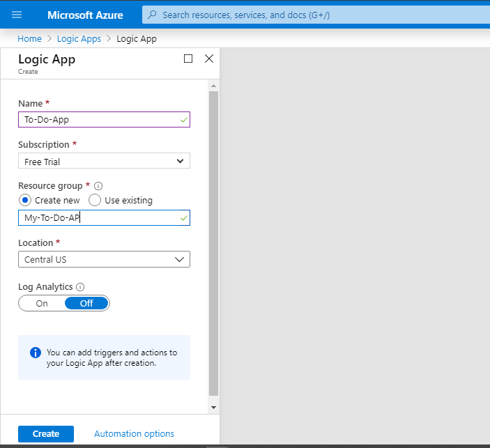Set Log Analytics to Off
This screenshot has height=448, width=490.
tap(86, 303)
